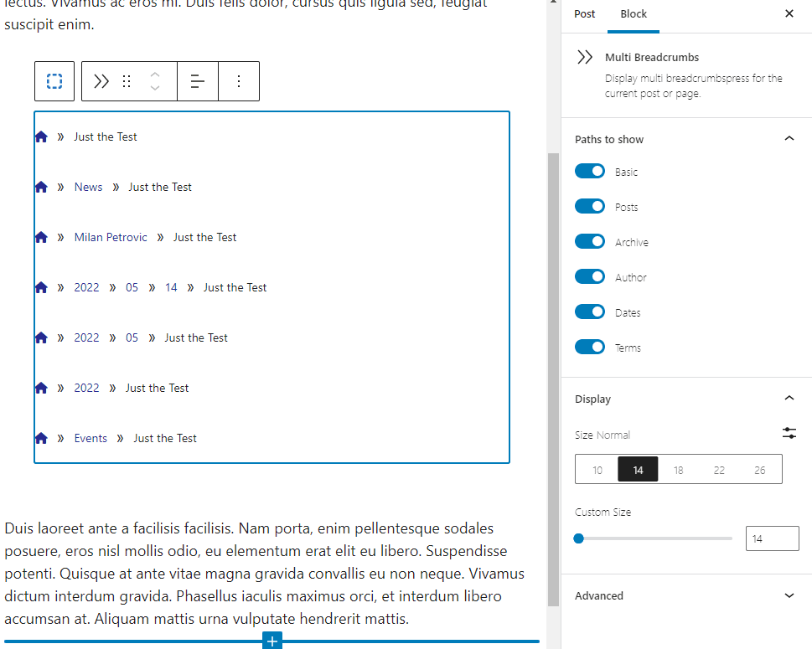
Task: Click the editor vertical scrollbar
Action: [x=553, y=379]
